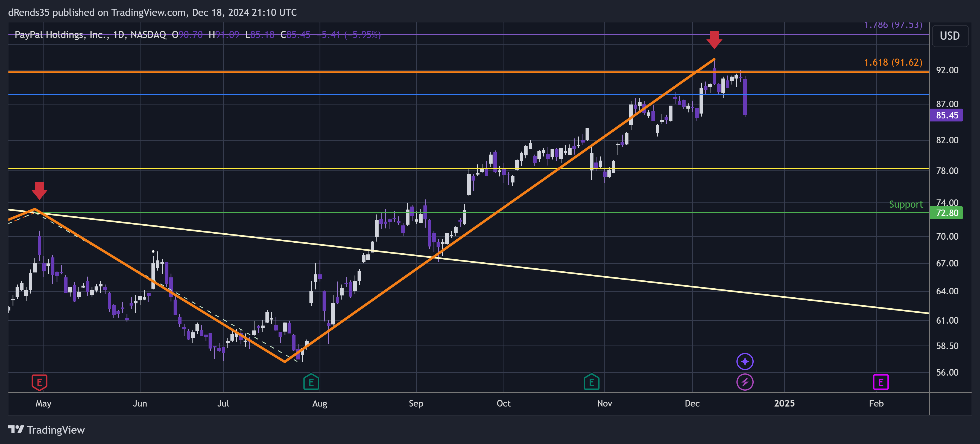The image size is (980, 444).
Task: Click the green earnings icon near Aug
Action: point(311,382)
